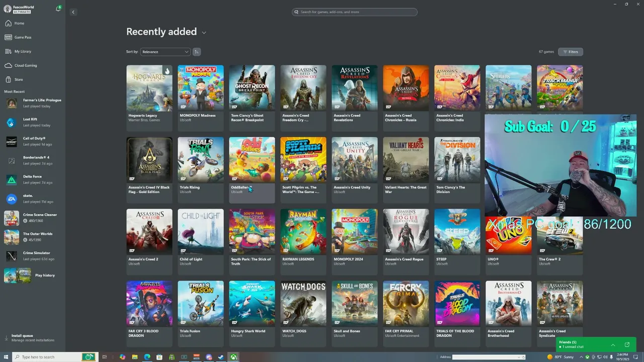The width and height of the screenshot is (644, 362).
Task: Click the Xbox app taskbar icon
Action: point(234,357)
